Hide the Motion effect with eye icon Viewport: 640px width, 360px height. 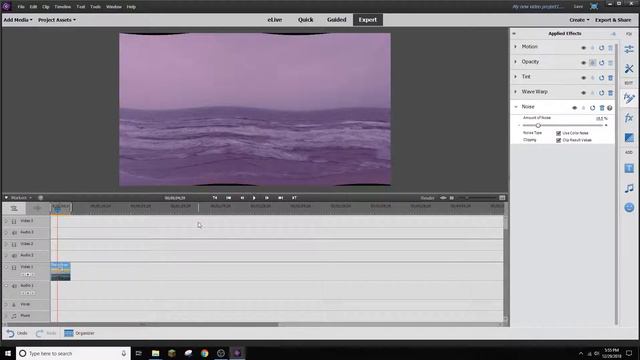[584, 48]
